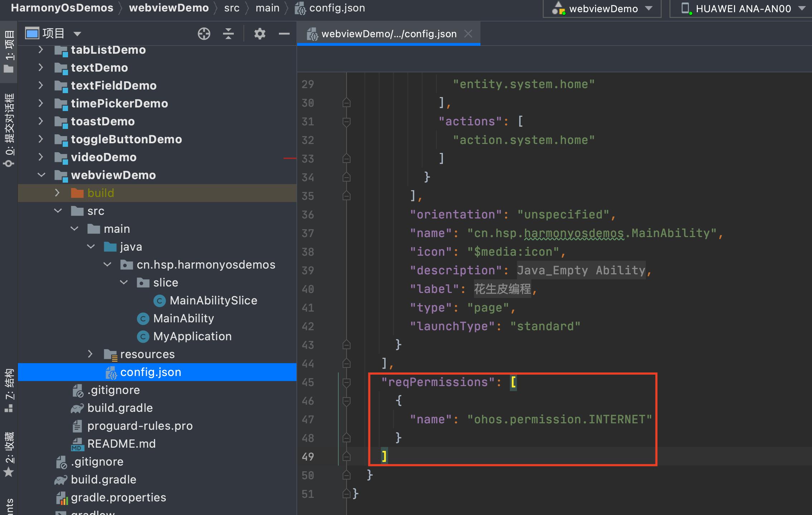
Task: Toggle code fold at line 31 actions
Action: (346, 122)
